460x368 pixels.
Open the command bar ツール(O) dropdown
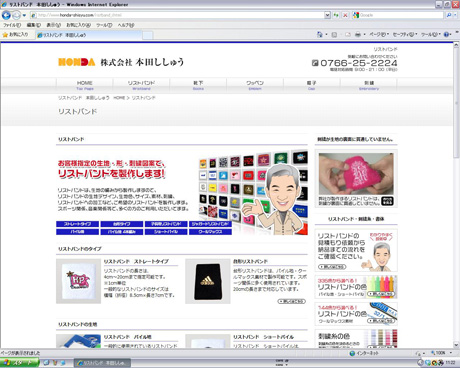[x=431, y=34]
